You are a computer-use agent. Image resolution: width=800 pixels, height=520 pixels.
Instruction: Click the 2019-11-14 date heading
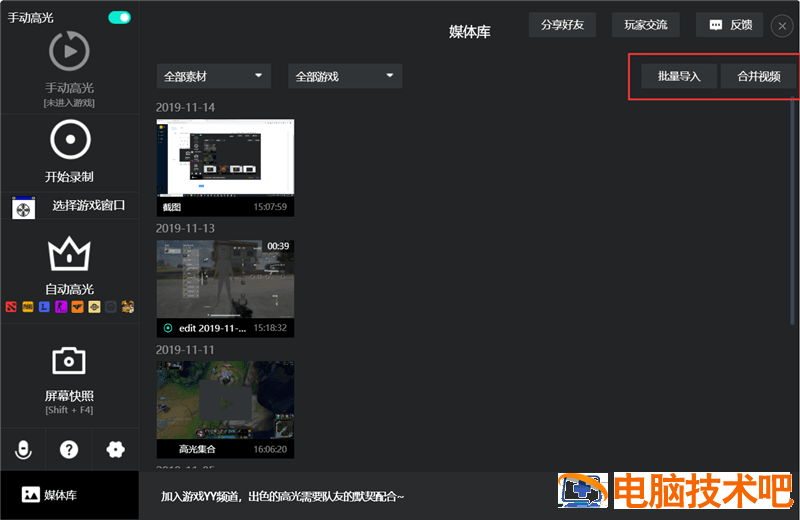click(x=185, y=108)
